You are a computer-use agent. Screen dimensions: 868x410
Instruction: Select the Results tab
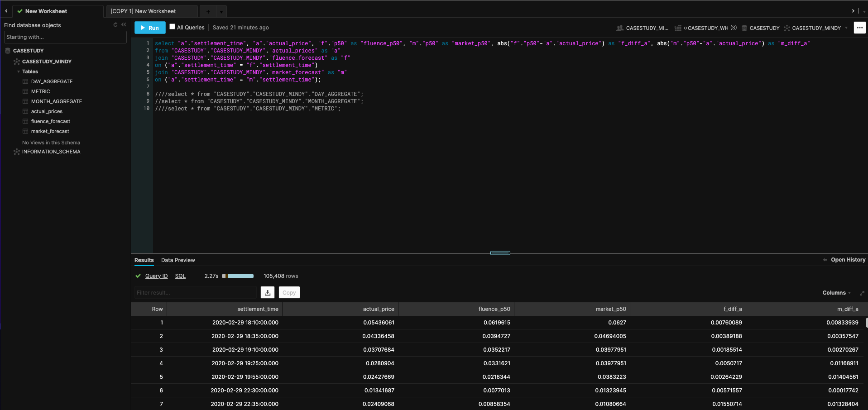[x=144, y=260]
